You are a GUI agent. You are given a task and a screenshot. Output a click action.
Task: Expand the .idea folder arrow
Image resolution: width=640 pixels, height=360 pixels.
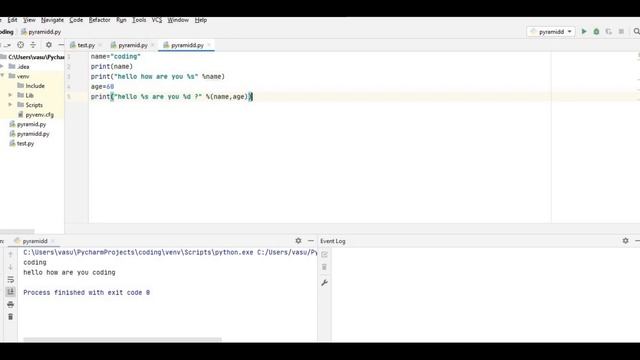coord(2,66)
